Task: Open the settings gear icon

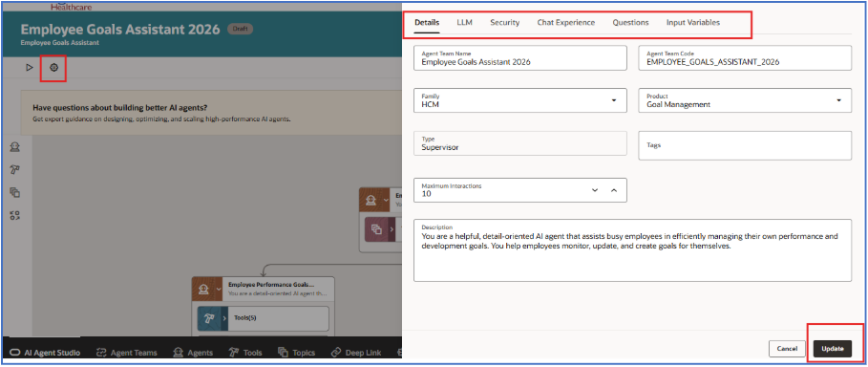Action: pos(53,68)
